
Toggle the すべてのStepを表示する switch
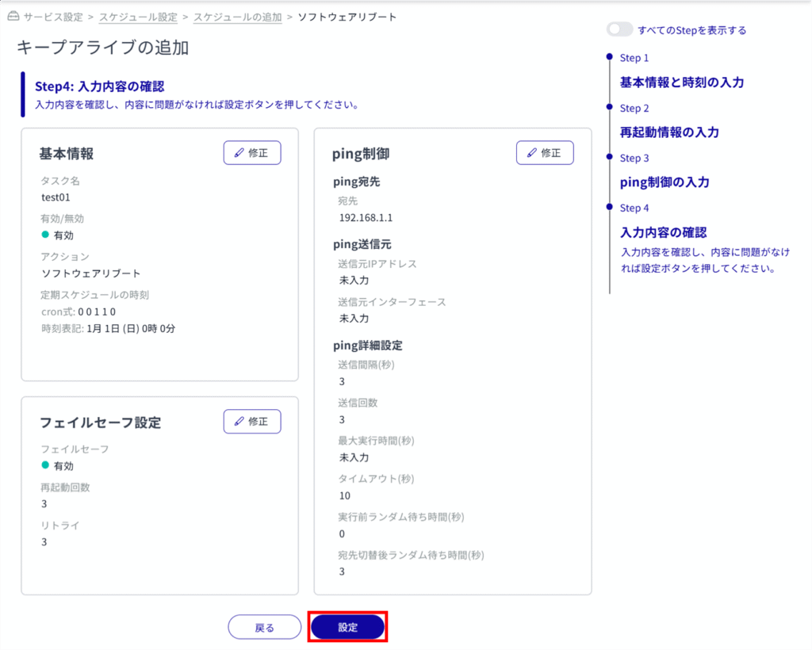click(619, 30)
